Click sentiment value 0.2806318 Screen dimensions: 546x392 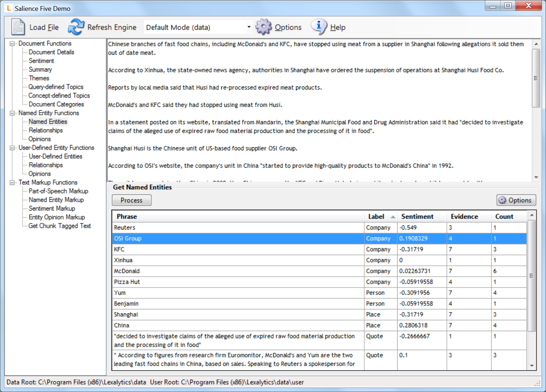pos(413,325)
